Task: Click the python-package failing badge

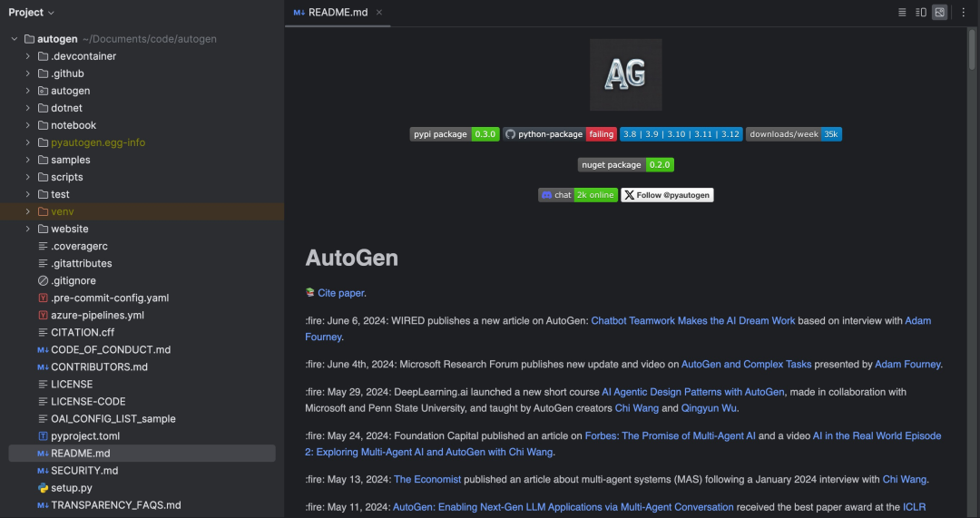Action: (560, 134)
